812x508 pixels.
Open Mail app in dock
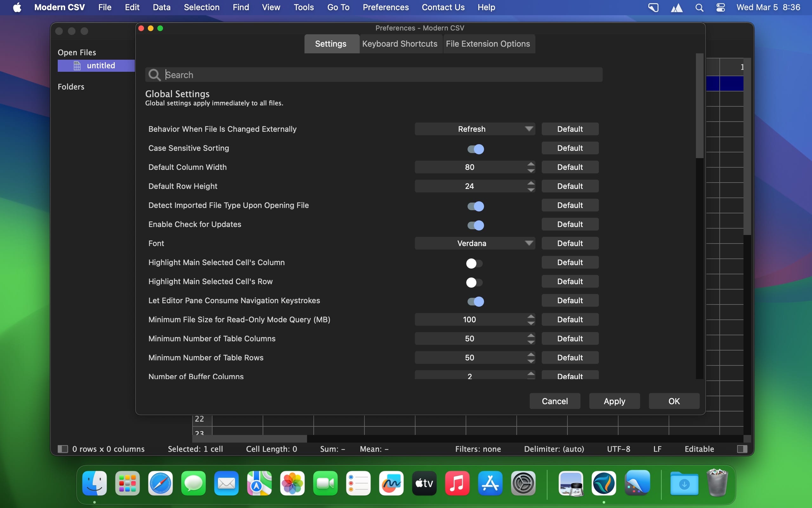click(226, 483)
